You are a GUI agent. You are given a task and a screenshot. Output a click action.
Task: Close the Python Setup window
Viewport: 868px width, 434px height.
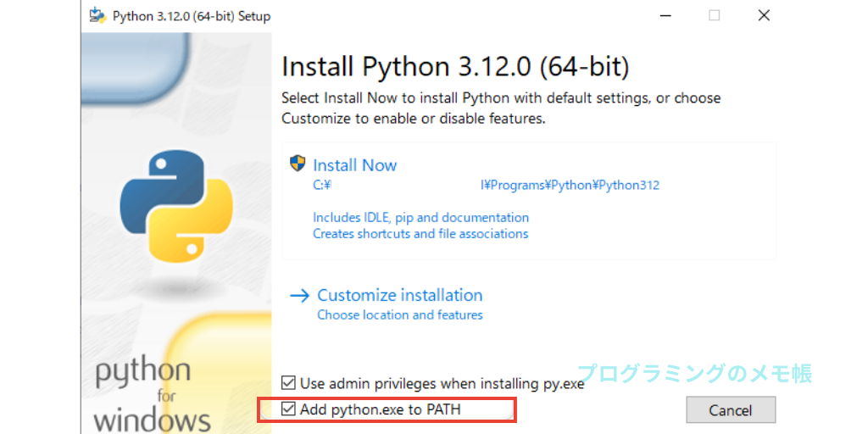[x=764, y=15]
